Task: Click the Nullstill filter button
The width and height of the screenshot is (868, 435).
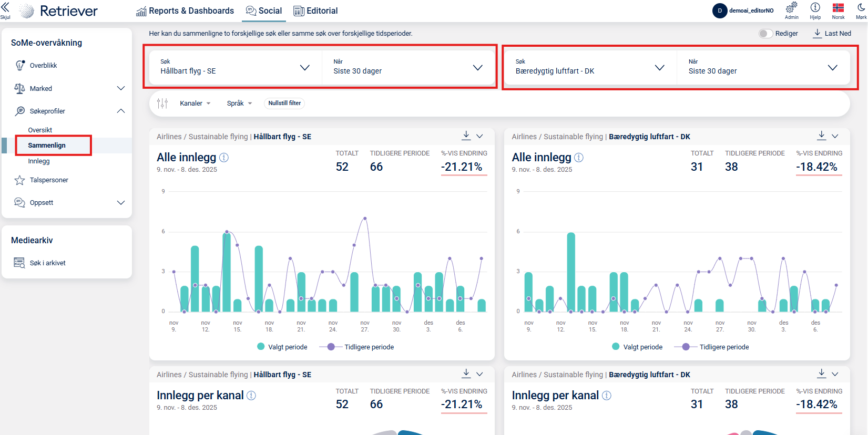Action: pyautogui.click(x=284, y=103)
